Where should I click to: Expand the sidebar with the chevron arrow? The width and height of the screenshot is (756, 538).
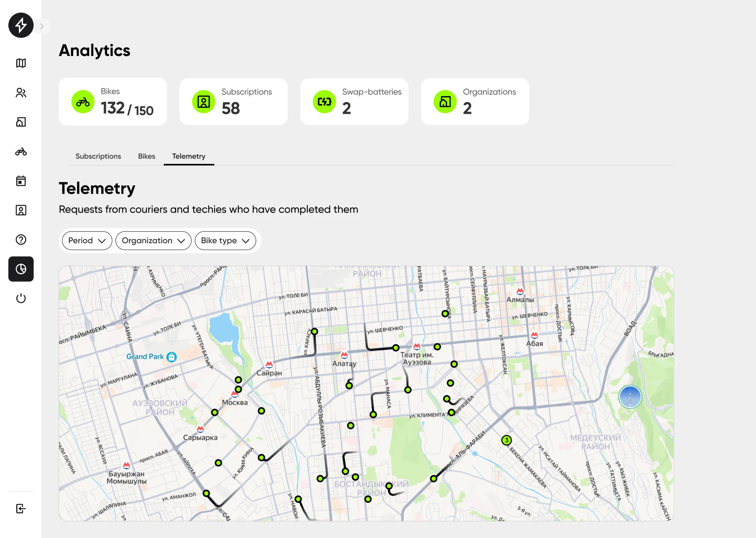coord(42,26)
